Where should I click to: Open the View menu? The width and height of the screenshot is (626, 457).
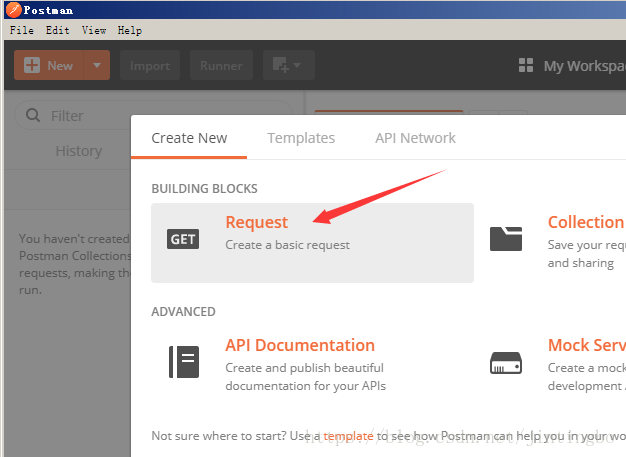point(94,30)
